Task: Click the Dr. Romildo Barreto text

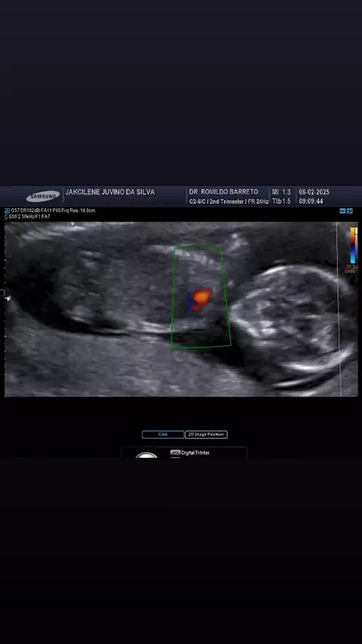Action: (x=223, y=192)
